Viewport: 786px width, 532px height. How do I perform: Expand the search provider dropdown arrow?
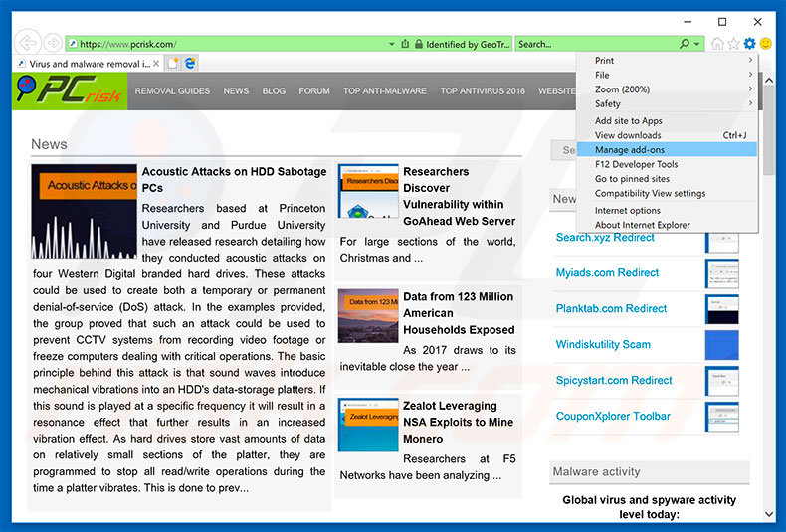point(697,44)
